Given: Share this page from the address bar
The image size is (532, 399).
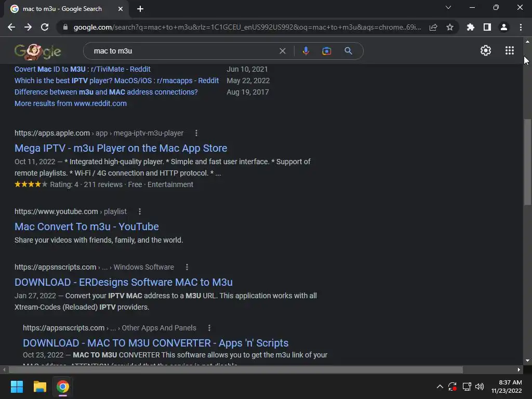Looking at the screenshot, I should click(433, 27).
